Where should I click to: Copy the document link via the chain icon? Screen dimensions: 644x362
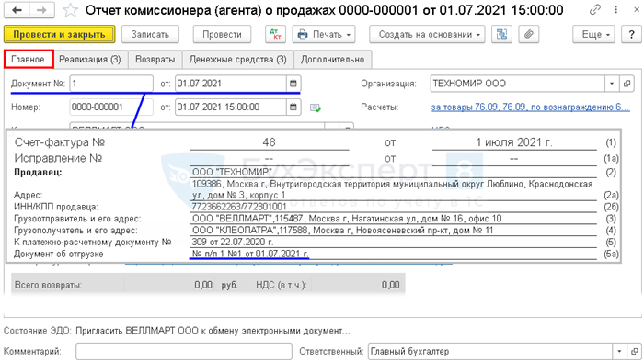click(x=594, y=9)
